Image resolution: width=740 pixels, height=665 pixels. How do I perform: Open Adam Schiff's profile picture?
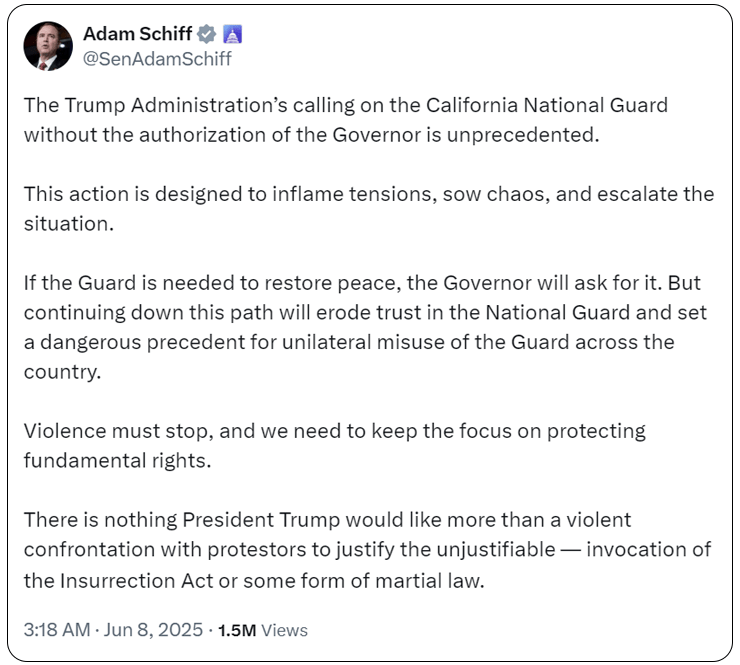[x=48, y=46]
